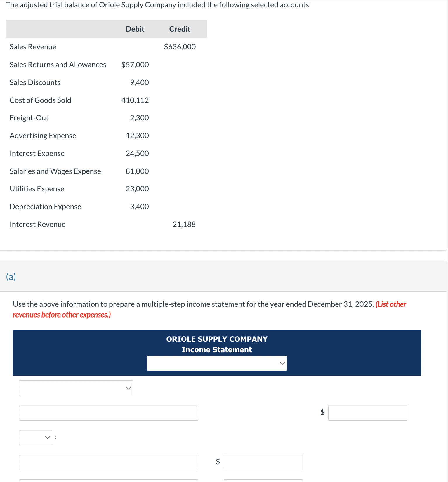Select the first account name input field

[108, 413]
